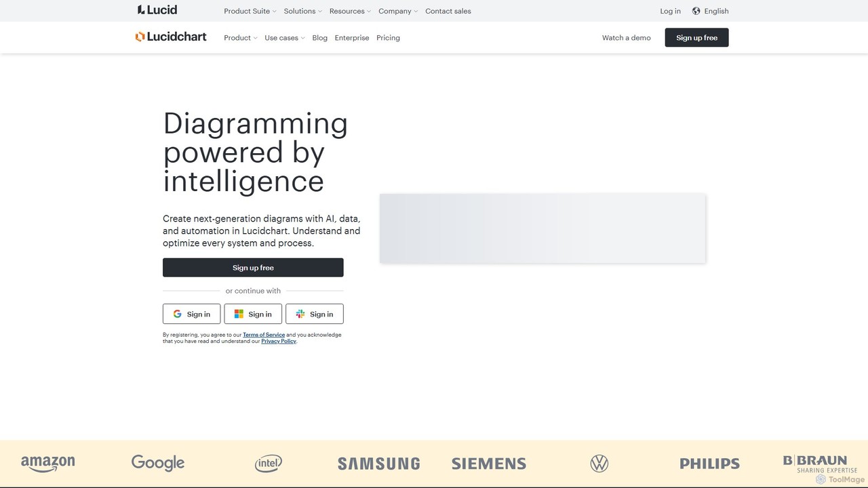Click the Google icon in Sign in button

click(x=178, y=314)
